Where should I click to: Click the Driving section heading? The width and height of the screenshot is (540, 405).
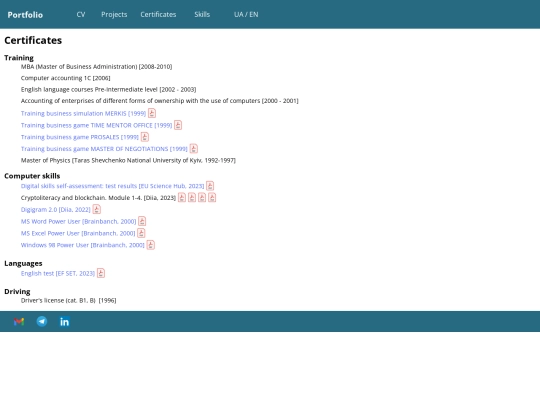pyautogui.click(x=17, y=291)
